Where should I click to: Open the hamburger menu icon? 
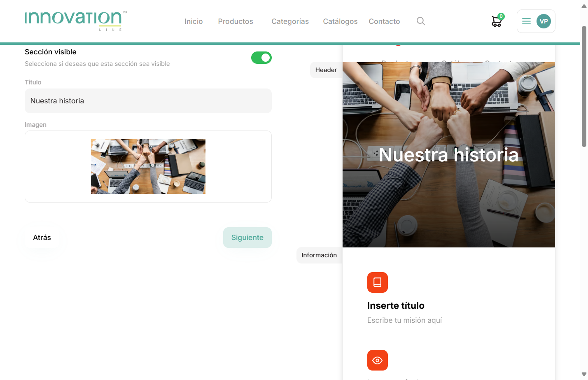click(x=526, y=21)
